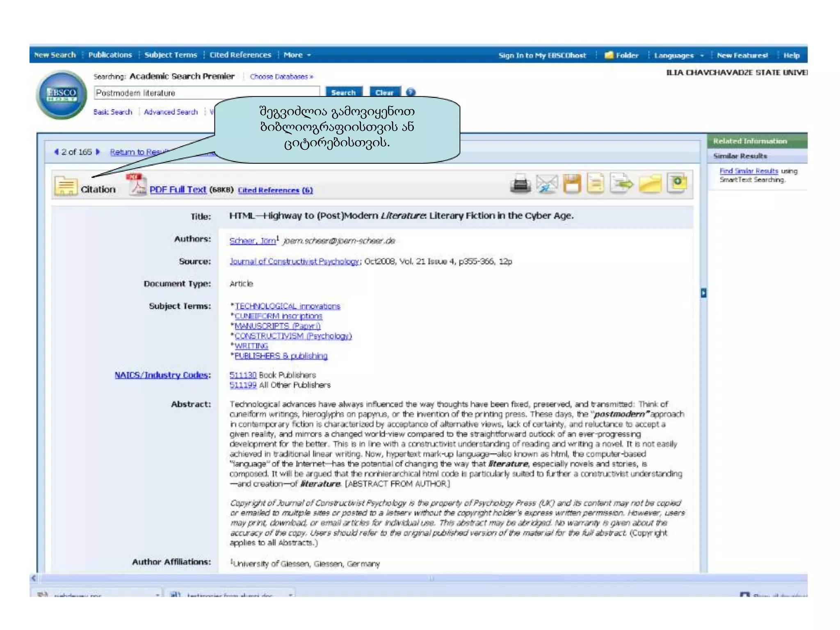
Task: Collapse the Related Information side panel
Action: [703, 293]
